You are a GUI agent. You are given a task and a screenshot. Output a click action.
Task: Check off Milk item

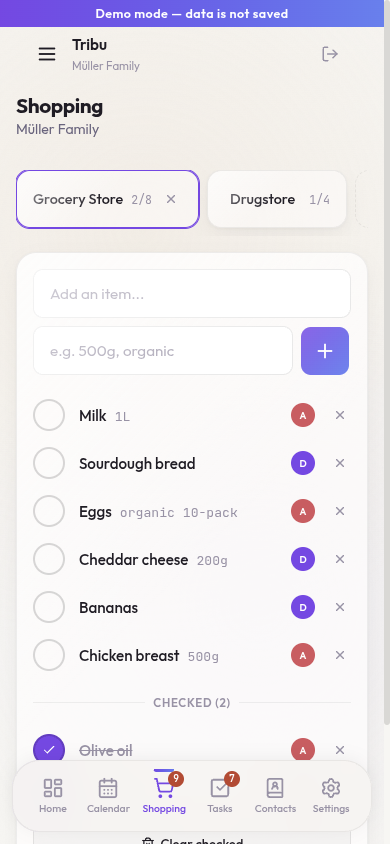(x=49, y=415)
